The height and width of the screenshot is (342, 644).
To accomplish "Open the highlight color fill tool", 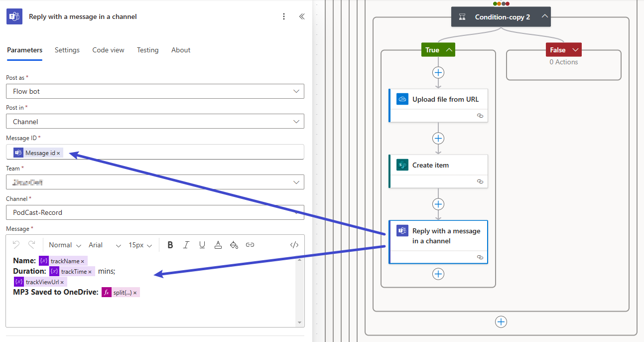I will 234,245.
